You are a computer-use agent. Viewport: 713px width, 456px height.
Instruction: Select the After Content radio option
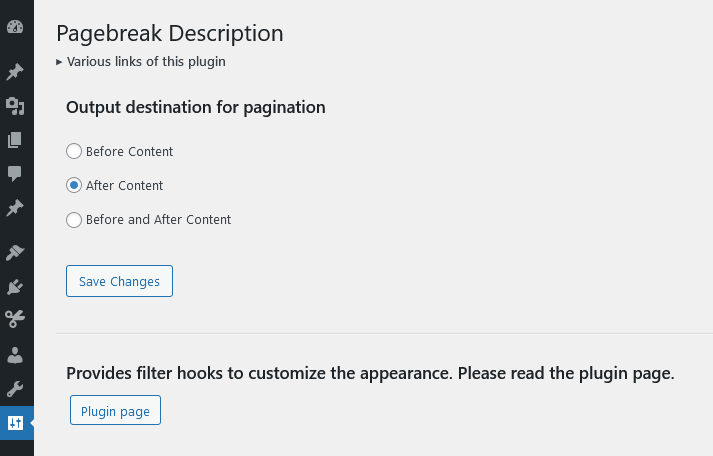(x=74, y=186)
